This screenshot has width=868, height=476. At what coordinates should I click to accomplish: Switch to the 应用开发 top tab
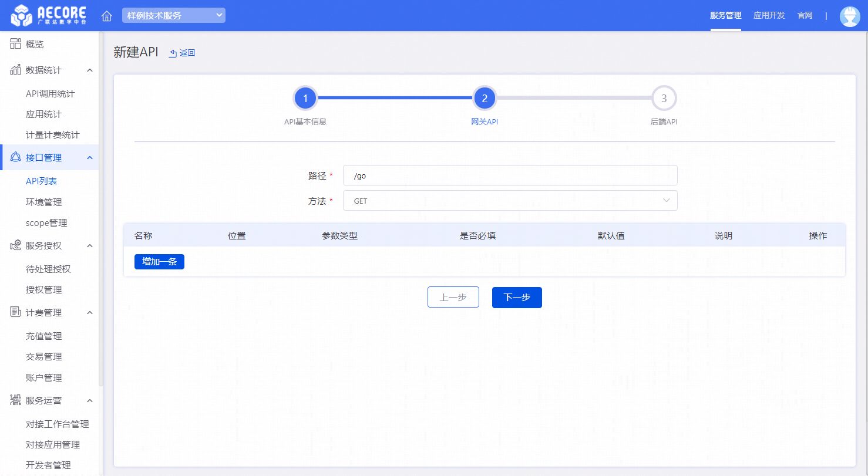tap(769, 15)
